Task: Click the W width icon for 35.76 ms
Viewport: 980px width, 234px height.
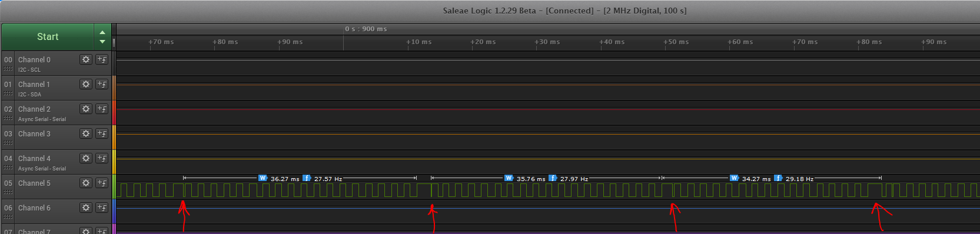Action: pos(509,178)
